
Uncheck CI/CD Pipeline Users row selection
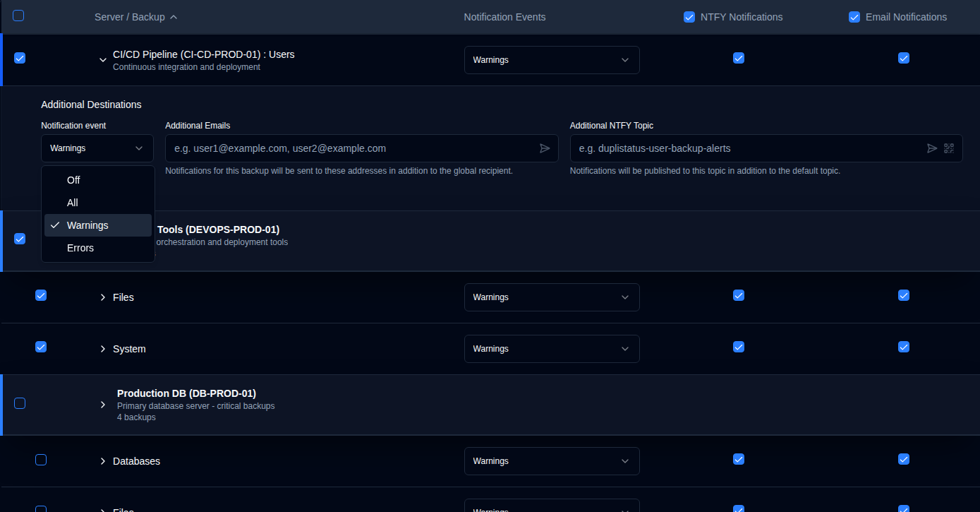point(20,58)
